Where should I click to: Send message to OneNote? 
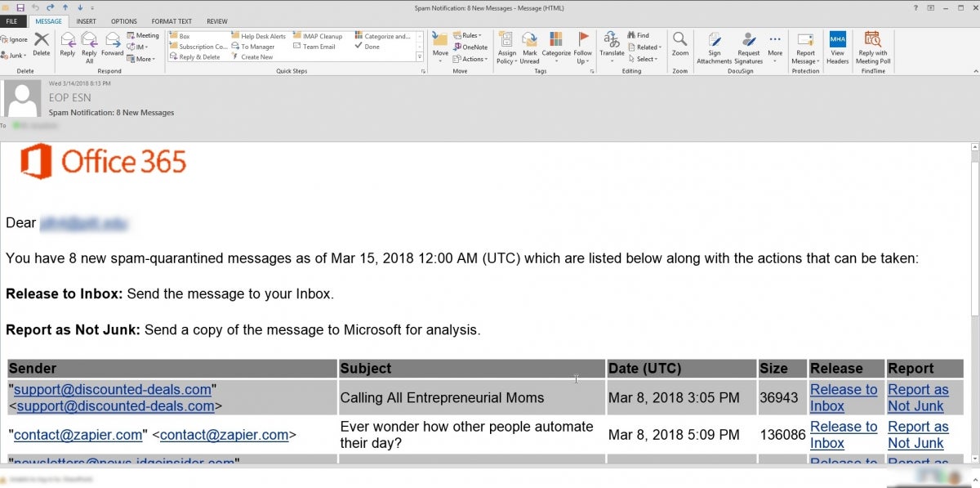click(470, 47)
